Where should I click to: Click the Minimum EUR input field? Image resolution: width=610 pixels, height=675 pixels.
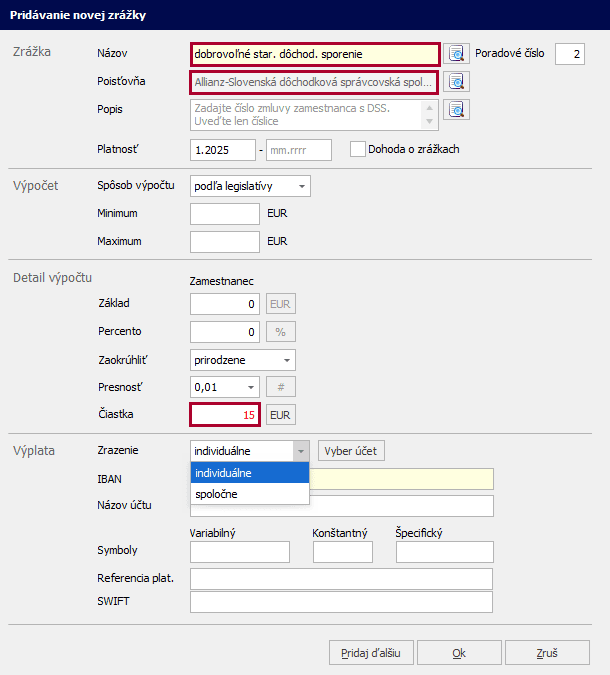coord(225,214)
